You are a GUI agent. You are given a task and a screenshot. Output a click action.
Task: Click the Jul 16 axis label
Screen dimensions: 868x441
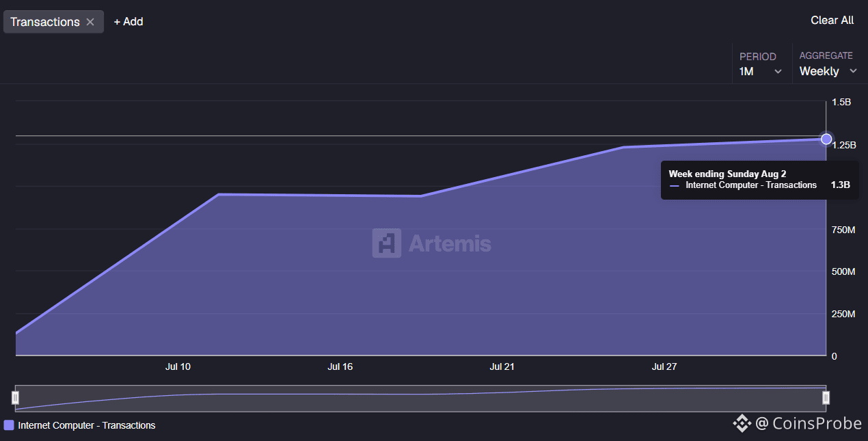(x=340, y=367)
